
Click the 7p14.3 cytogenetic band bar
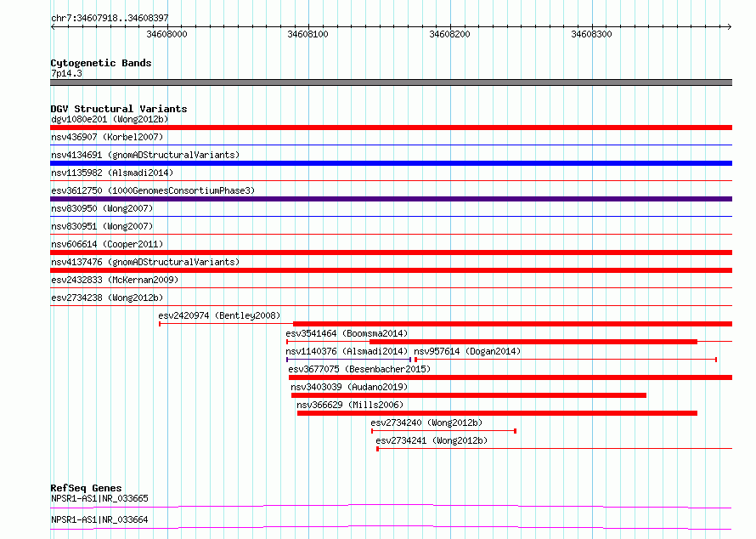[x=391, y=82]
